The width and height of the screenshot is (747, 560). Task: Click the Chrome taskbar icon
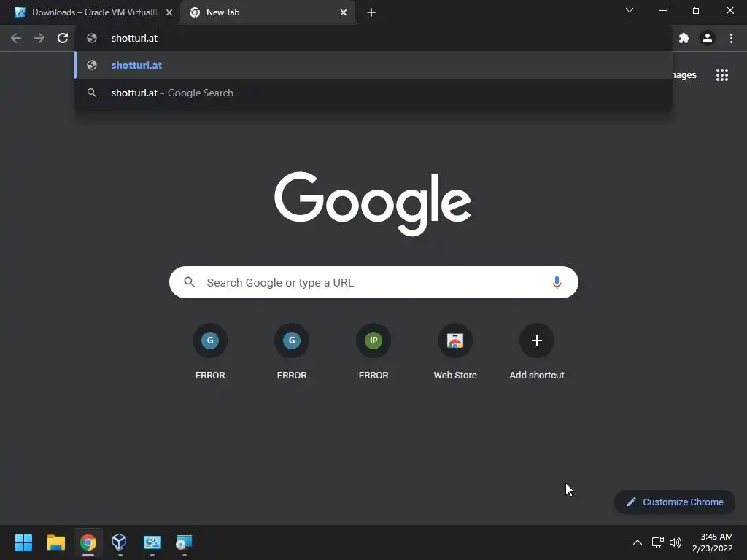(88, 542)
